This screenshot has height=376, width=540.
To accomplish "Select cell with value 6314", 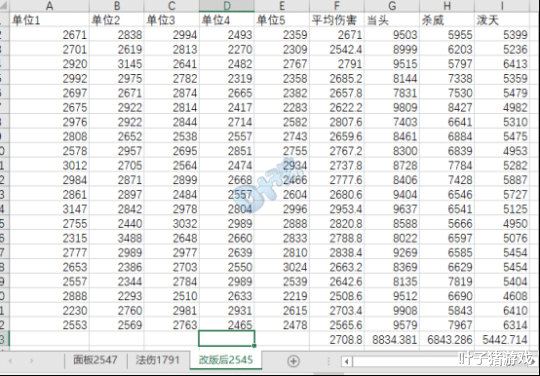I will point(502,325).
